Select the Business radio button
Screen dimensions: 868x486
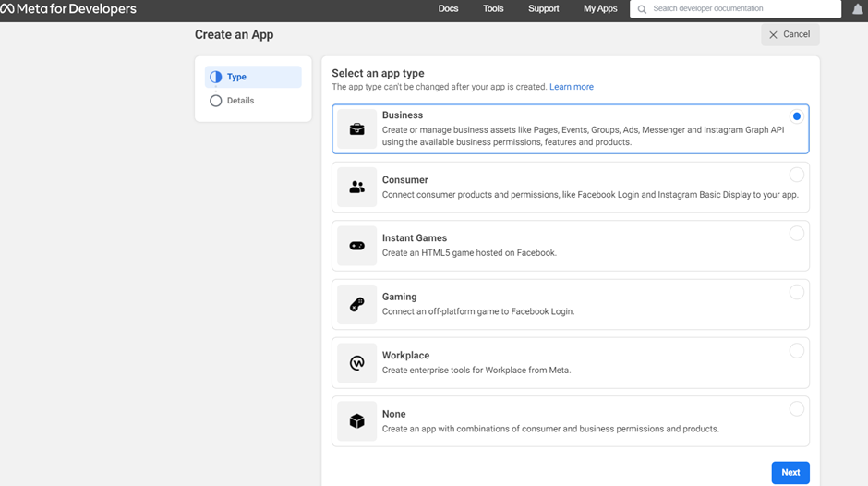[797, 116]
